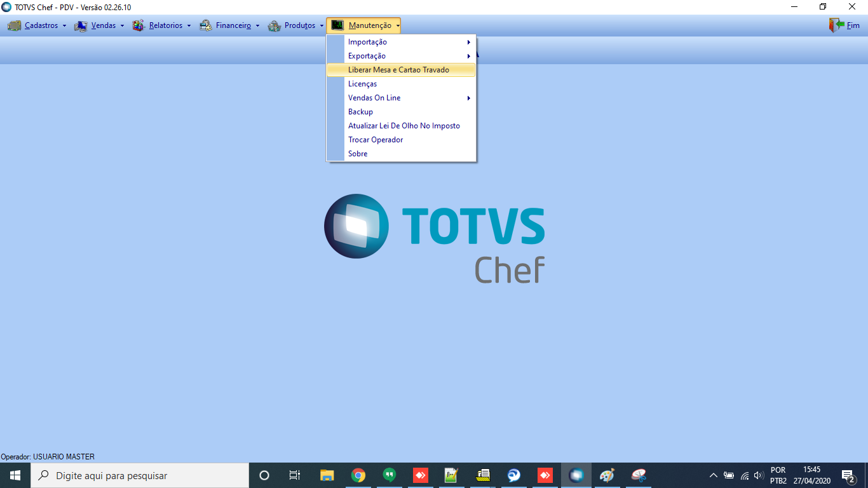The width and height of the screenshot is (868, 488).
Task: Expand the Financeiro dropdown arrow
Action: pos(257,26)
